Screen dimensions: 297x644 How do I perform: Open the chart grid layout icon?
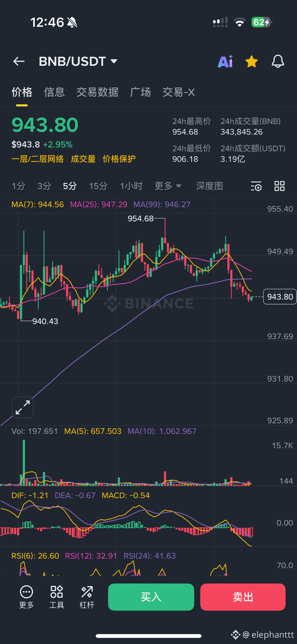[x=279, y=186]
